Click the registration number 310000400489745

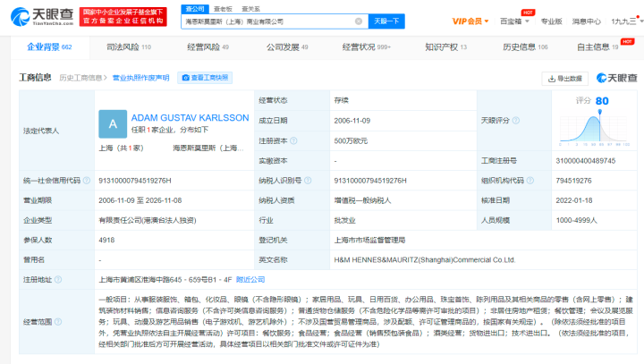pyautogui.click(x=586, y=161)
